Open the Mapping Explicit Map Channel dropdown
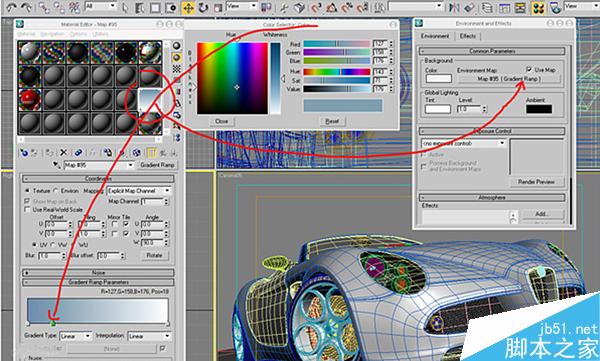Image resolution: width=600 pixels, height=361 pixels. (139, 191)
